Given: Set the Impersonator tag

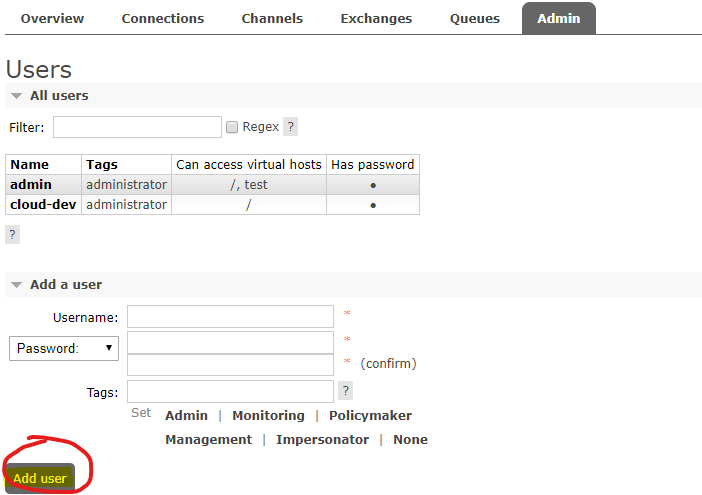Looking at the screenshot, I should (322, 440).
